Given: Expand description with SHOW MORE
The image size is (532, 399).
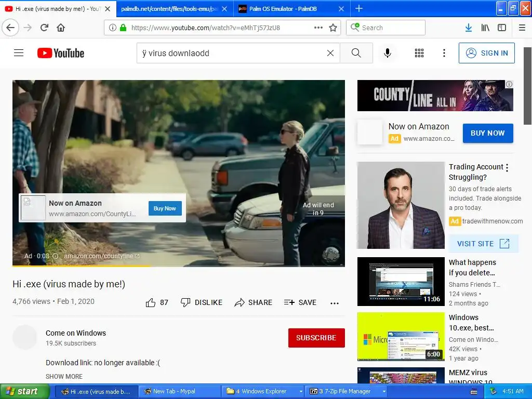Looking at the screenshot, I should [x=64, y=376].
